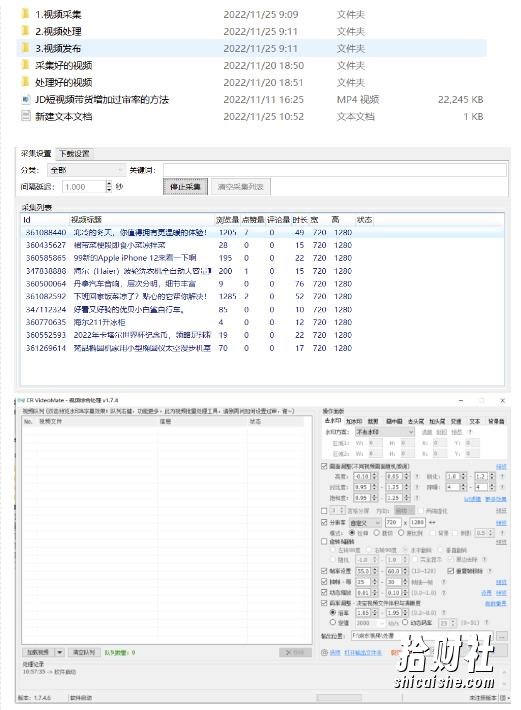Enable the grid split-screen checkbox
The image size is (521, 710).
point(324,511)
